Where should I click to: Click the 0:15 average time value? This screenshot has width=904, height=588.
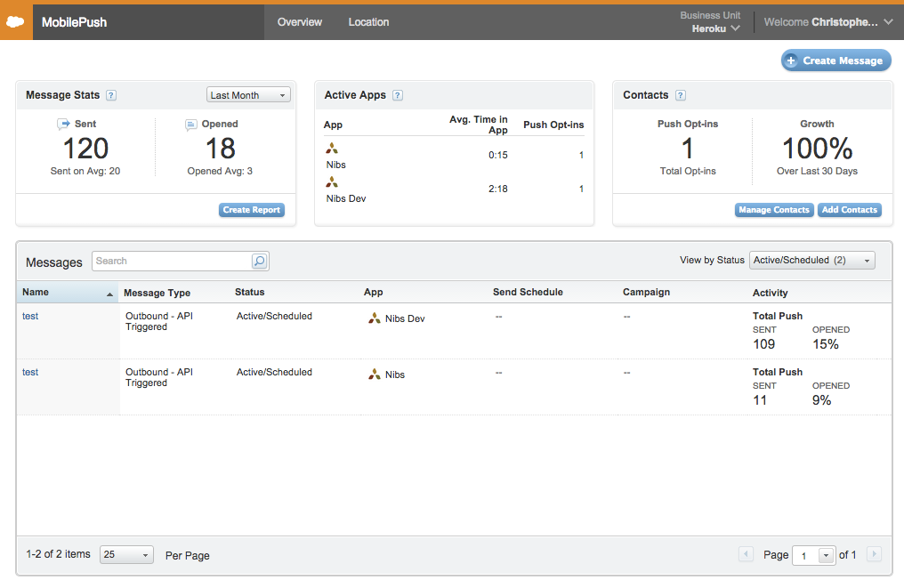(x=498, y=155)
